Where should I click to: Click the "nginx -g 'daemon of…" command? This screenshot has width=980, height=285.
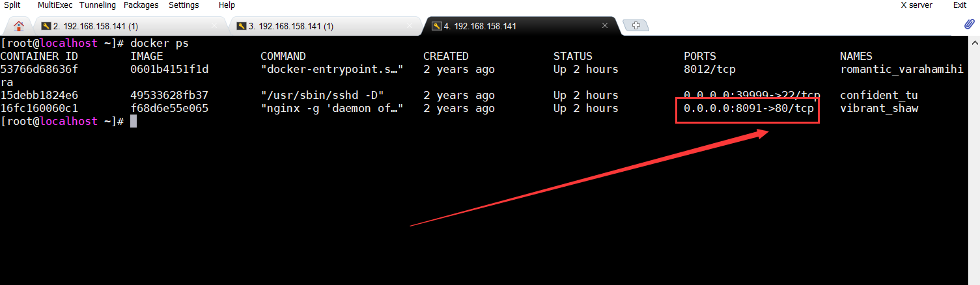[x=332, y=108]
